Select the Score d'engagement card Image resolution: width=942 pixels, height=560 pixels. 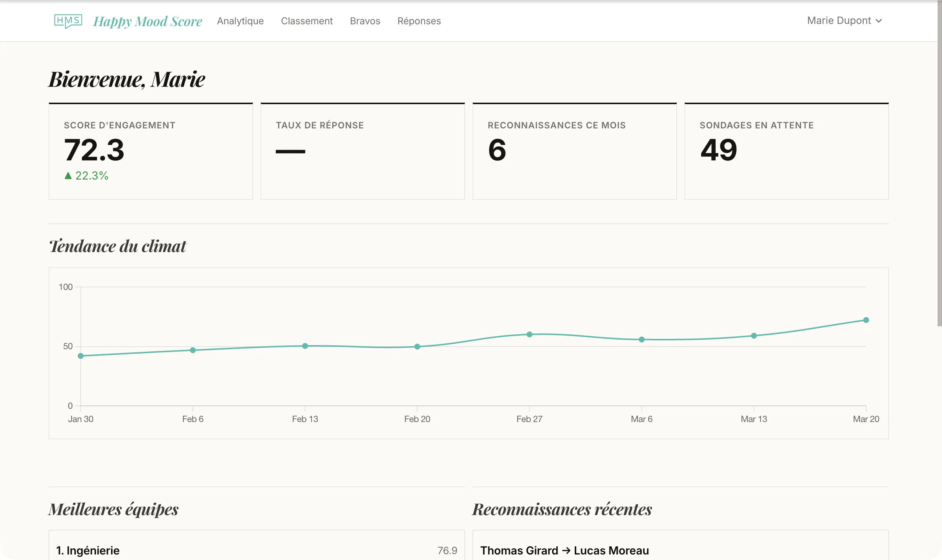[x=150, y=151]
